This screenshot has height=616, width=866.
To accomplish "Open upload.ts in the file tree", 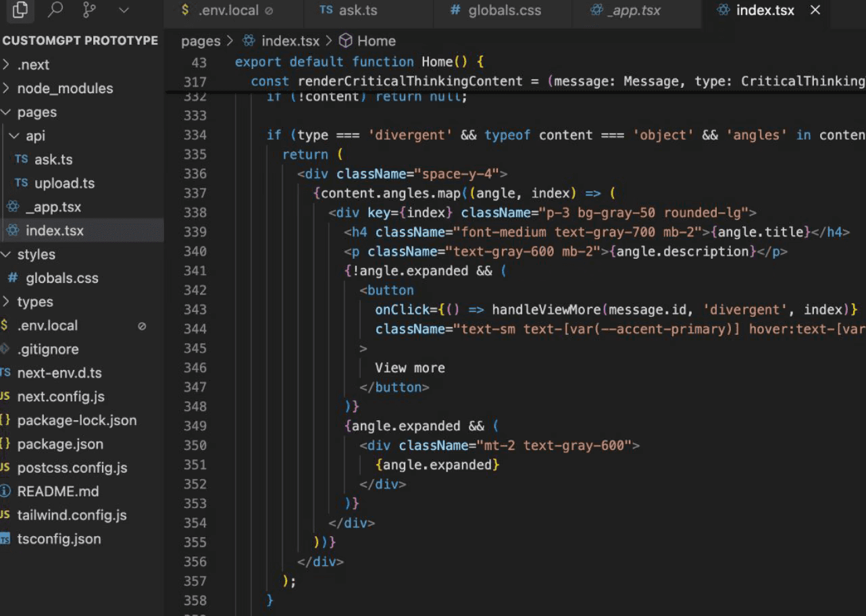I will click(x=64, y=183).
